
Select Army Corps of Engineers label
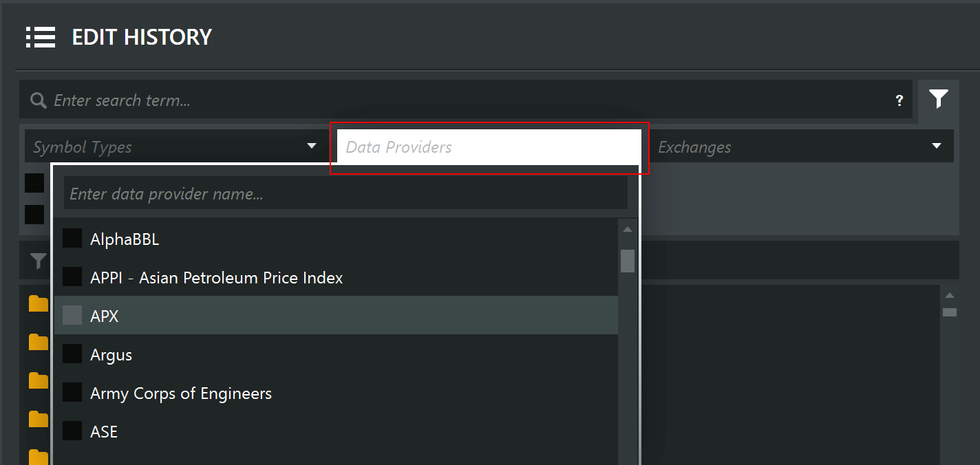[x=181, y=393]
